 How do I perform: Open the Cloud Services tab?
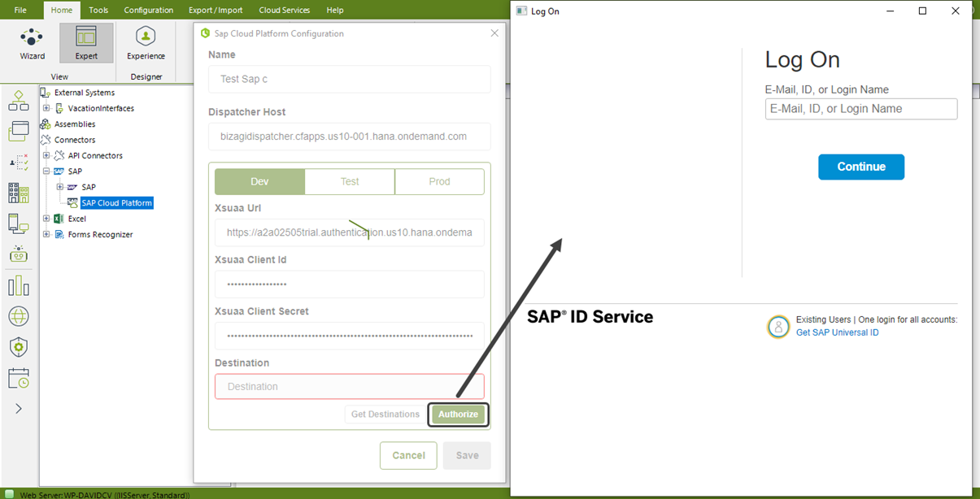pos(284,10)
